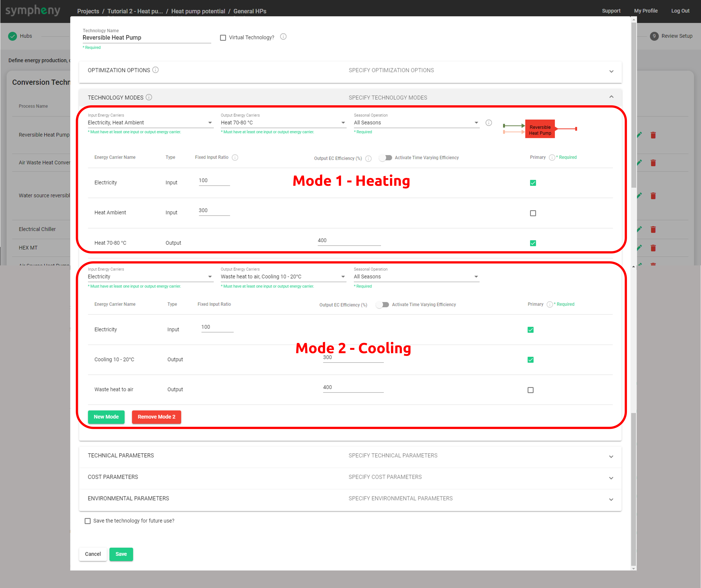Click red delete icon for Electrical Chiller row

(653, 229)
